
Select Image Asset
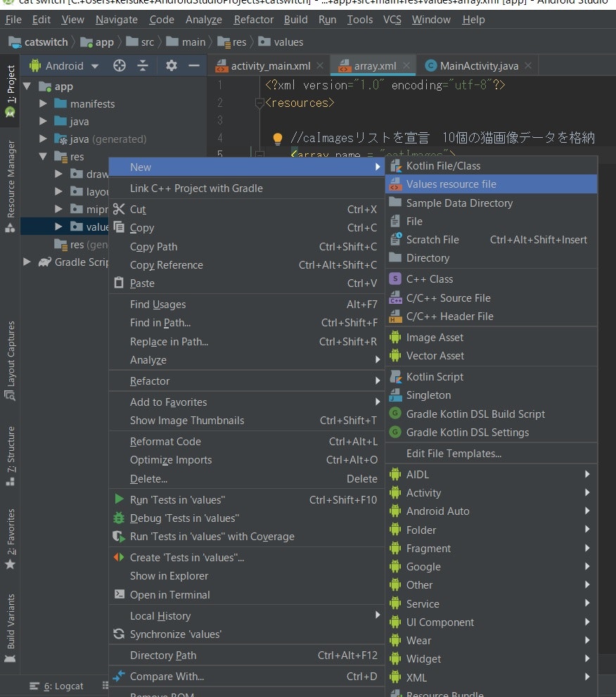pyautogui.click(x=491, y=338)
